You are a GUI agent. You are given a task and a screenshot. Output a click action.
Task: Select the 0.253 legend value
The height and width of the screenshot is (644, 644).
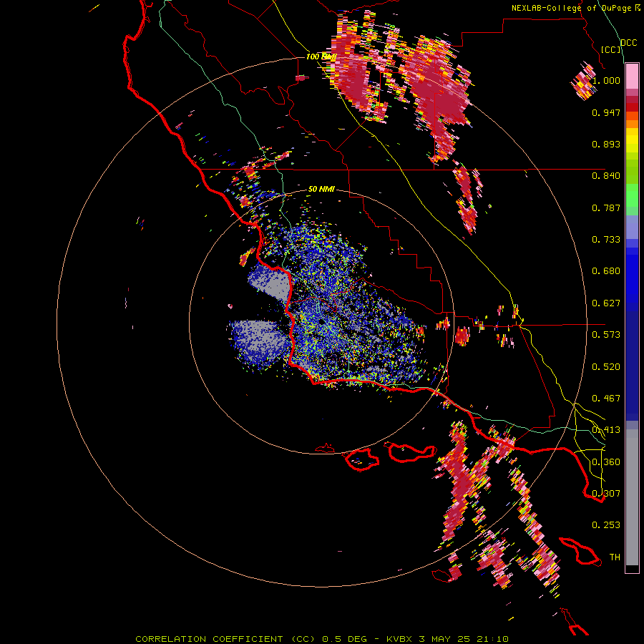pyautogui.click(x=606, y=525)
